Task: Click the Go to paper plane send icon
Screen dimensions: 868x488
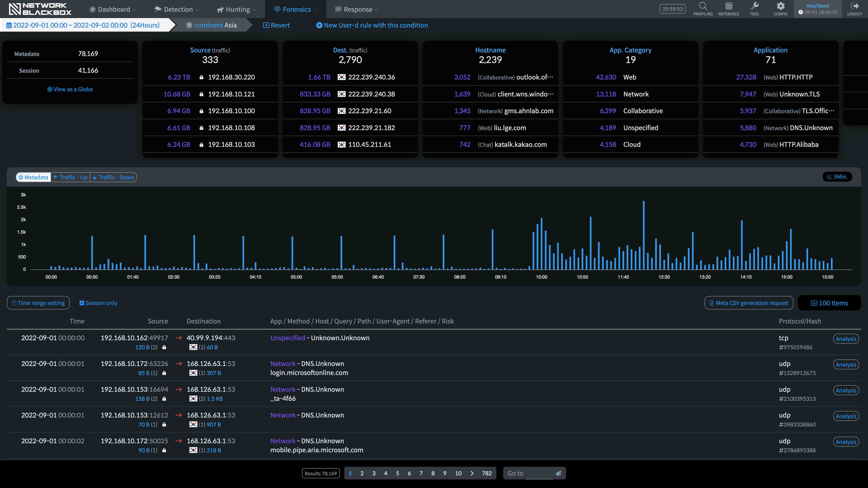Action: click(x=558, y=473)
